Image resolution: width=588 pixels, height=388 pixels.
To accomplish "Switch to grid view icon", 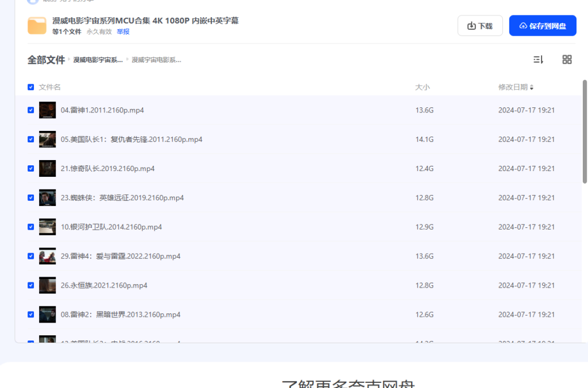I will [567, 60].
